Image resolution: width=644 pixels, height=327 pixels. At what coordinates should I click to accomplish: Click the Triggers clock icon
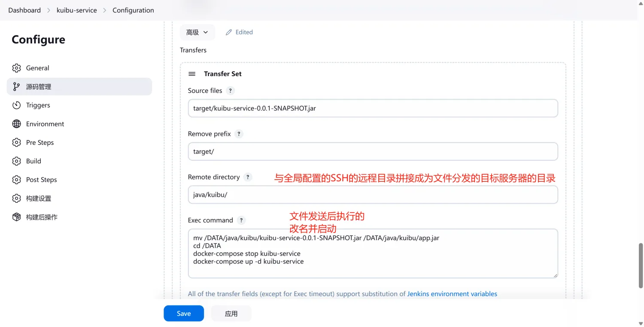[x=16, y=105]
